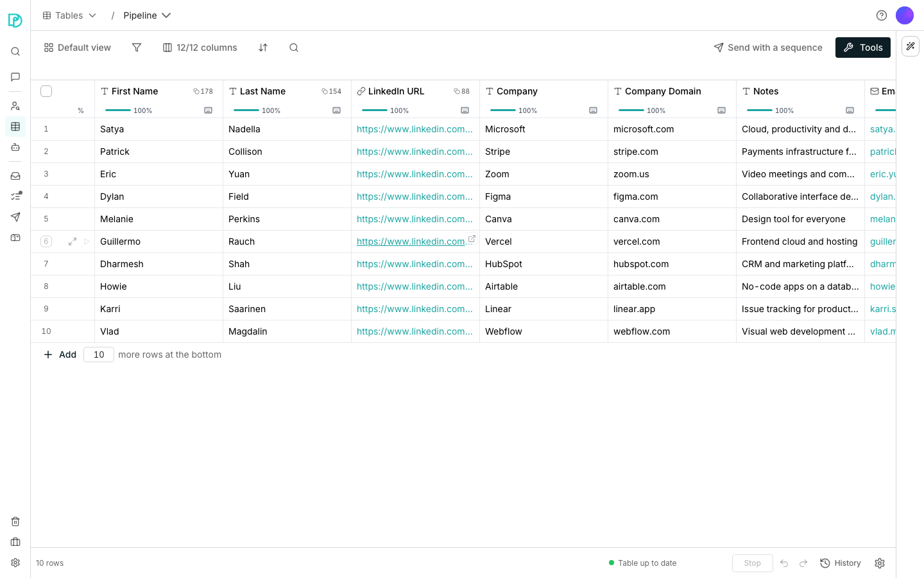Toggle the select-all rows checkbox
Viewport: 924px width, 578px height.
[x=46, y=91]
